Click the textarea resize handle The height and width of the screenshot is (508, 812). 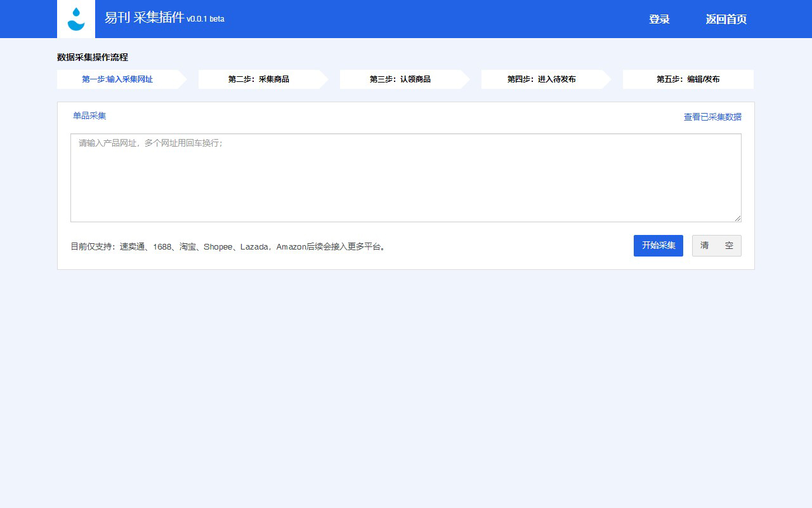pyautogui.click(x=738, y=218)
